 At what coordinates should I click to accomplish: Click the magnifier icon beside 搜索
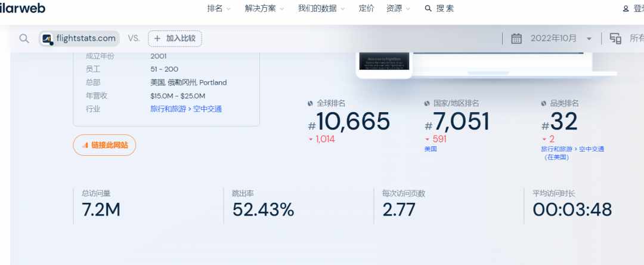tap(428, 8)
